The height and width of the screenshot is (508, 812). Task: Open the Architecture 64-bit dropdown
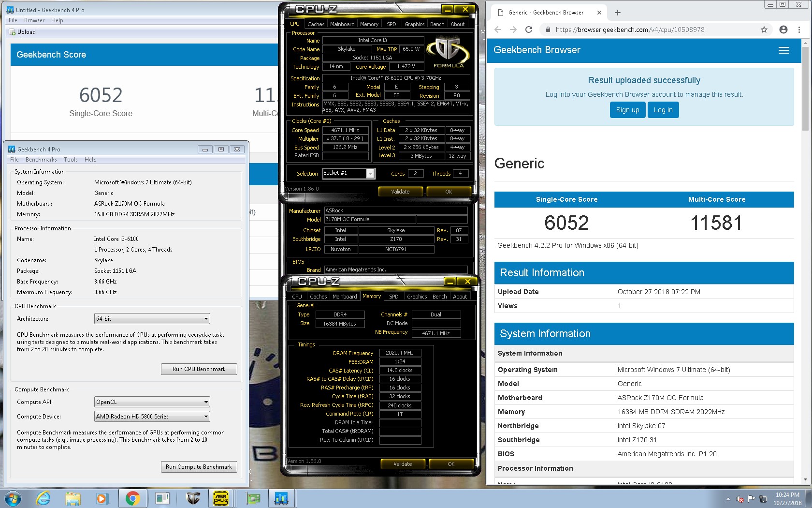pyautogui.click(x=152, y=319)
